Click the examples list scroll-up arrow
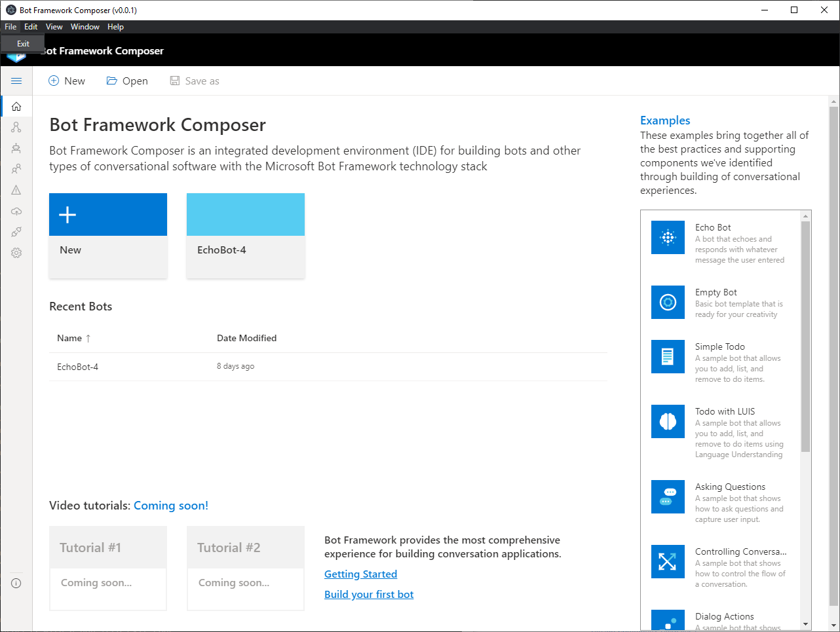Image resolution: width=840 pixels, height=632 pixels. pyautogui.click(x=805, y=215)
